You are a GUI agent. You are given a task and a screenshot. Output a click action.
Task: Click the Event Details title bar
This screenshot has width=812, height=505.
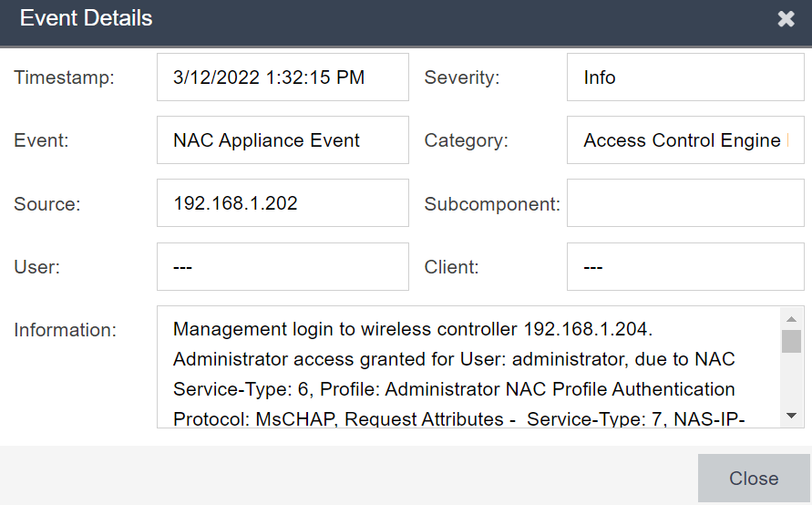click(x=406, y=22)
